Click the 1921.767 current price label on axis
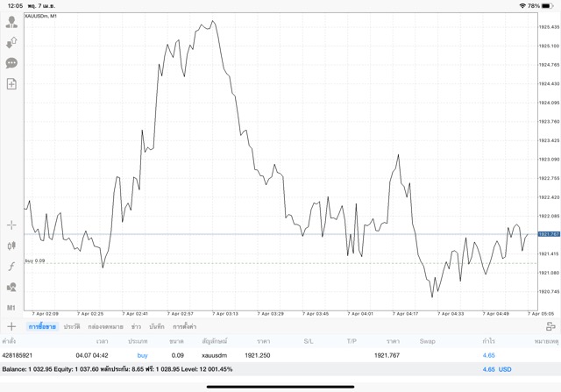 (549, 234)
